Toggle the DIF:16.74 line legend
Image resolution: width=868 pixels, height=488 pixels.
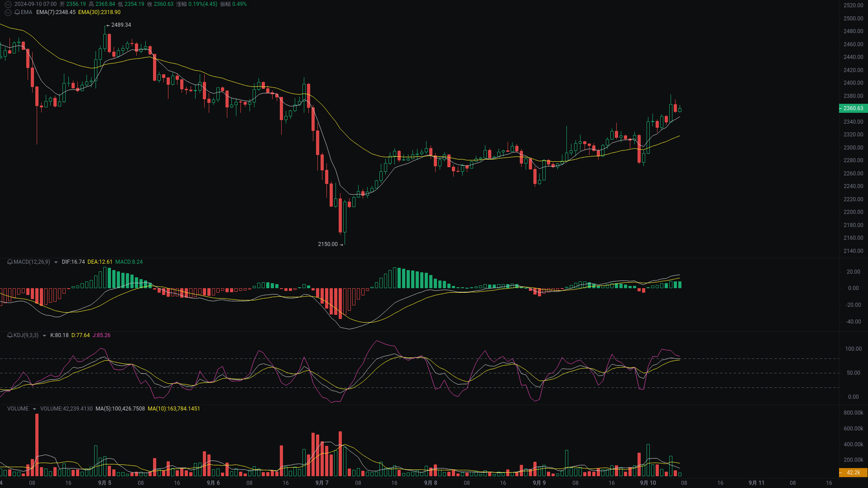tap(73, 262)
